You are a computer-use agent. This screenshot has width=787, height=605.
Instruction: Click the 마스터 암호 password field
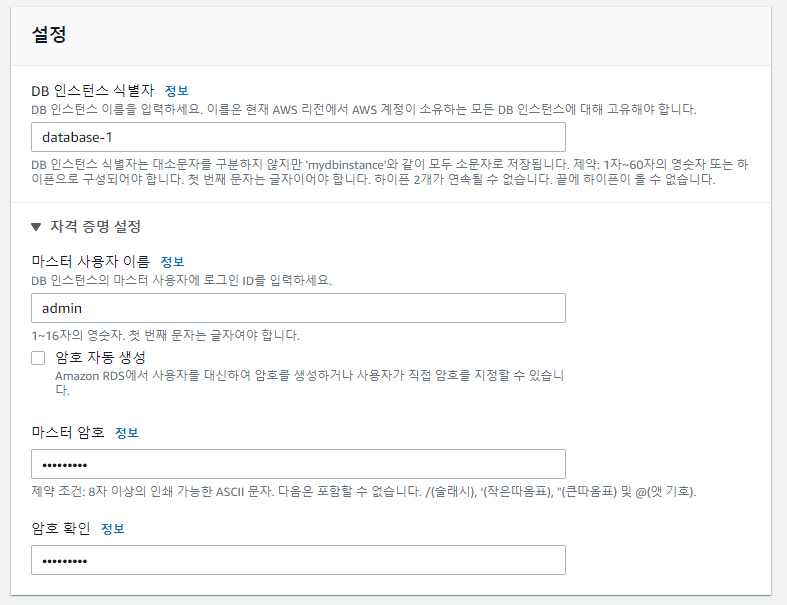pos(298,464)
